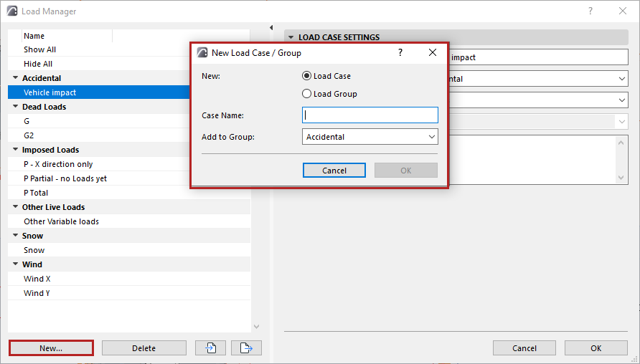640x364 pixels.
Task: Collapse the Dead Loads group
Action: tap(16, 106)
